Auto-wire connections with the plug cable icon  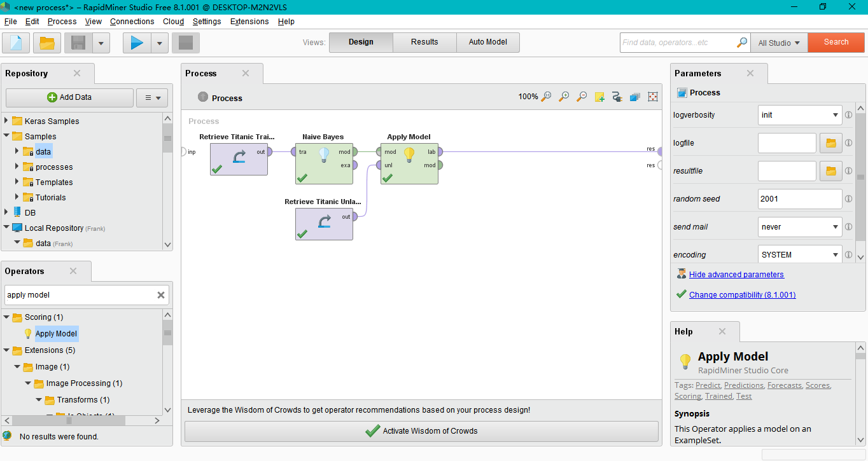[617, 97]
